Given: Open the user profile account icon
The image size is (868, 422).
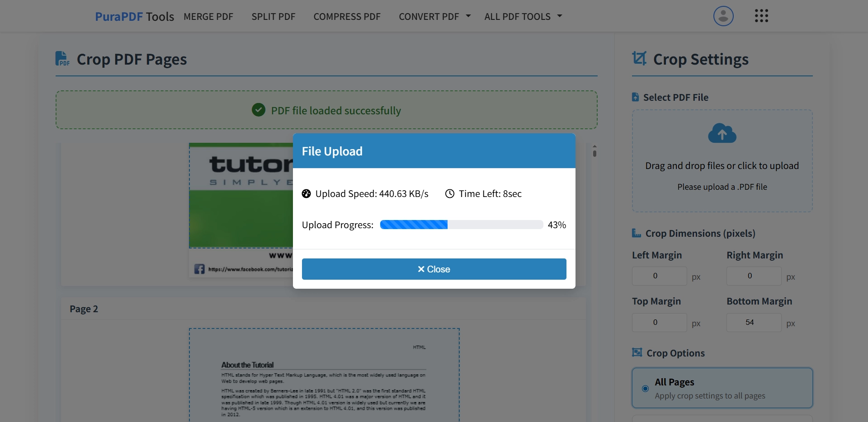Looking at the screenshot, I should click(x=723, y=16).
